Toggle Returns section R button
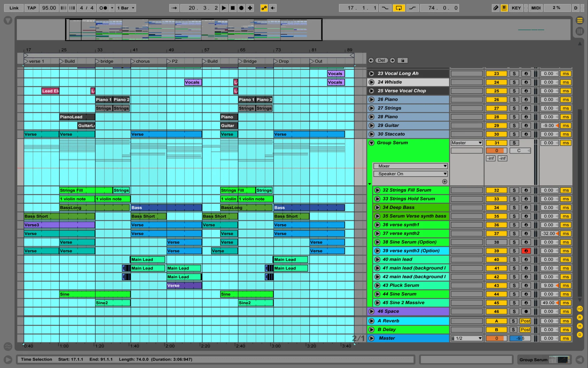Viewport: 588px width, 368px height. pyautogui.click(x=580, y=317)
